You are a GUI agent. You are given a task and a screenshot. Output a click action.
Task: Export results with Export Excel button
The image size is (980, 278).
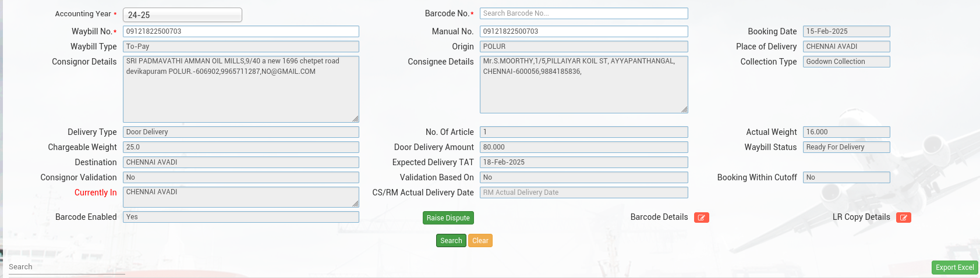[x=954, y=268]
